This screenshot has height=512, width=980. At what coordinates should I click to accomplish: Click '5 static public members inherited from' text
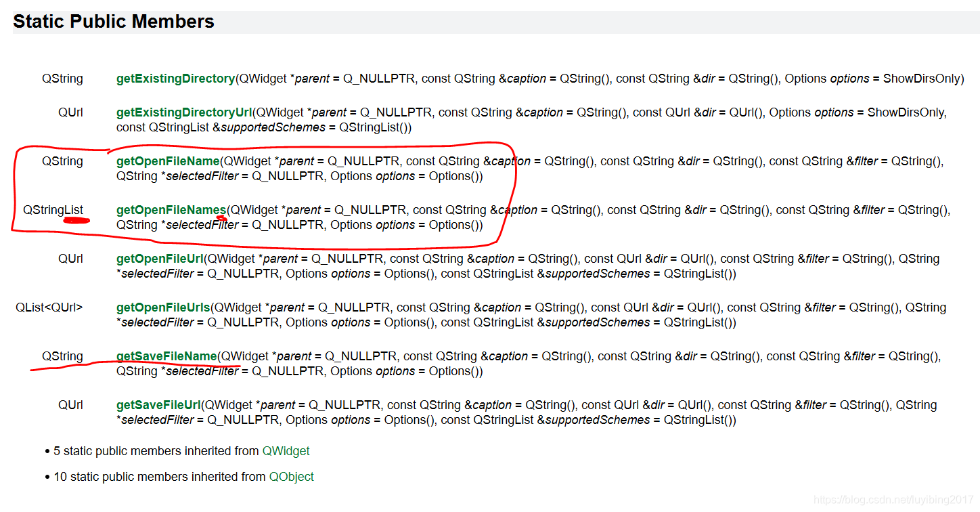156,451
